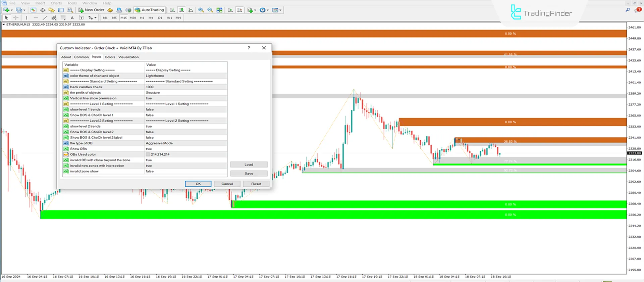This screenshot has width=644, height=282.
Task: Click the OK button
Action: pos(198,184)
